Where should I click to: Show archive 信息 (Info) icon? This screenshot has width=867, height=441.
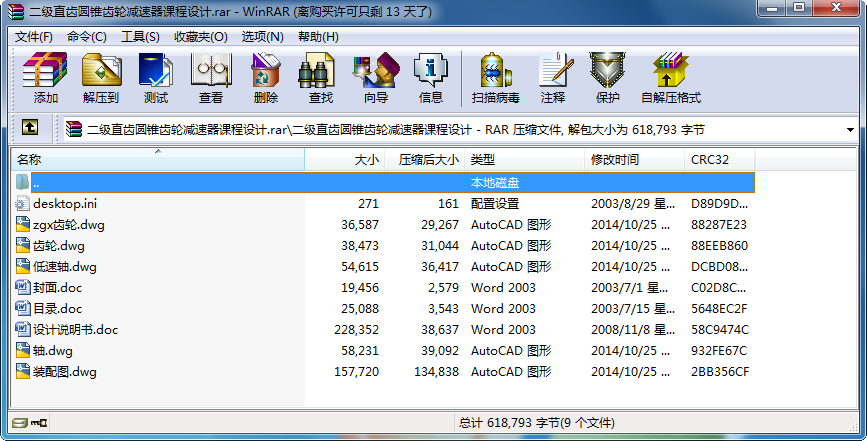[431, 78]
